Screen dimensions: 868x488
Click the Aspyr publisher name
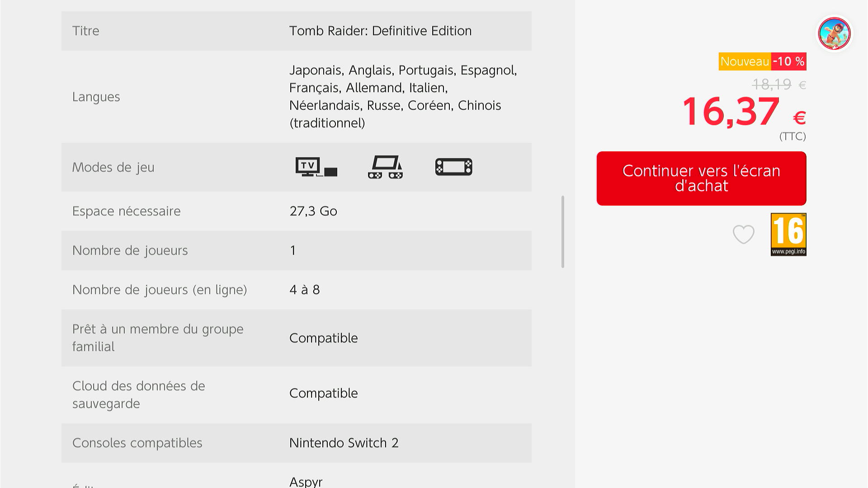(x=306, y=482)
